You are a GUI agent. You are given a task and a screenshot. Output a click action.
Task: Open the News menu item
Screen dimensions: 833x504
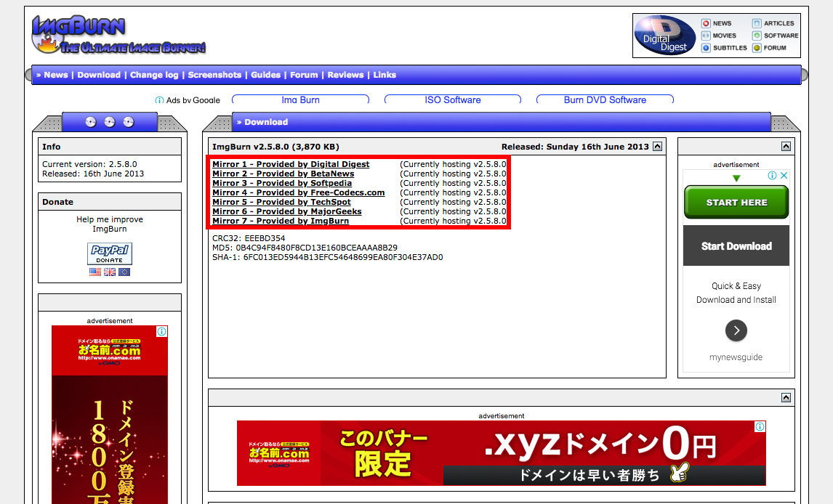click(56, 75)
